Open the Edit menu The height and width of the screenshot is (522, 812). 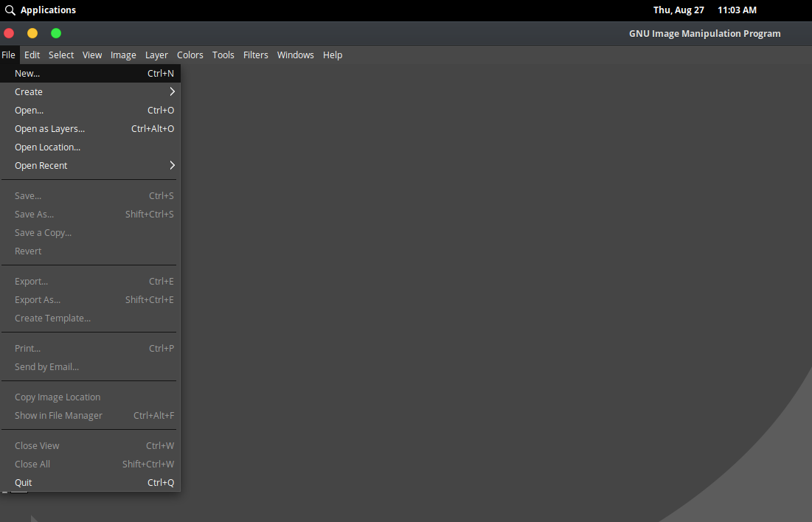32,55
